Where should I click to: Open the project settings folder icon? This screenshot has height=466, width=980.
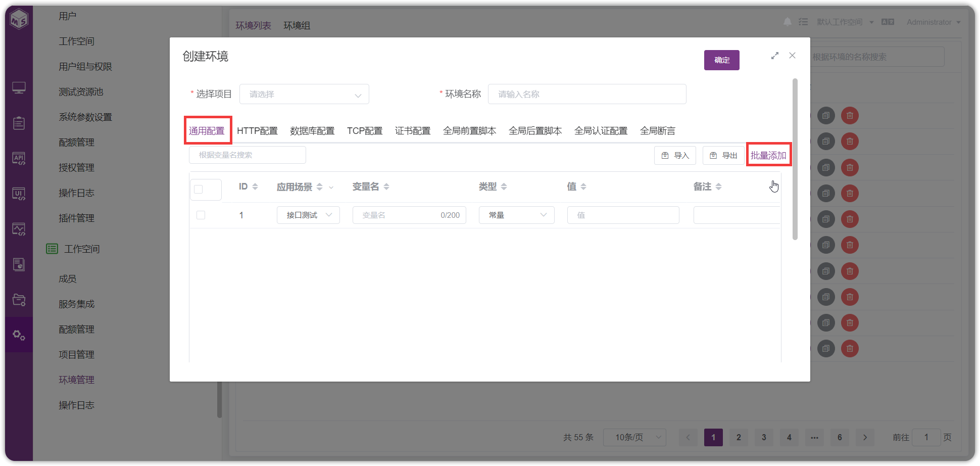coord(19,300)
